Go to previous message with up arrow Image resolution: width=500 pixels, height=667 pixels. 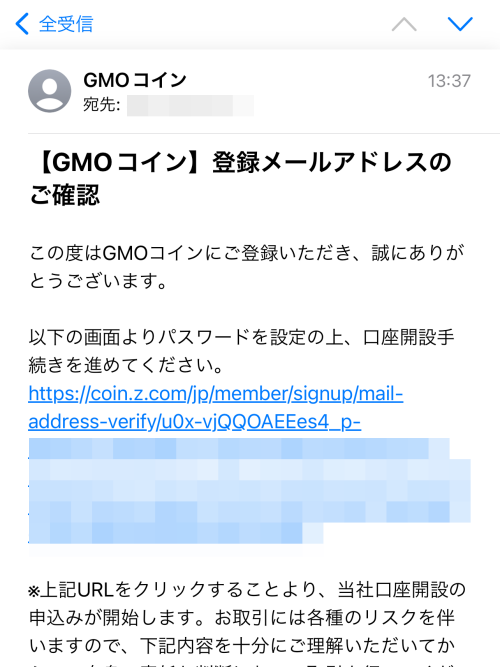tap(404, 24)
